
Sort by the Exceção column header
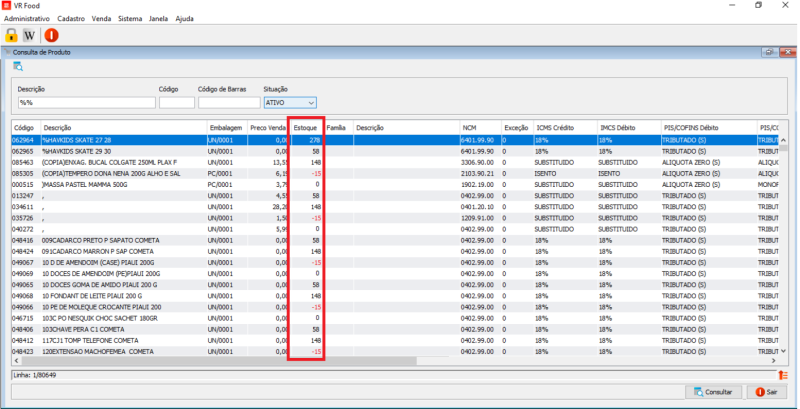[x=516, y=127]
